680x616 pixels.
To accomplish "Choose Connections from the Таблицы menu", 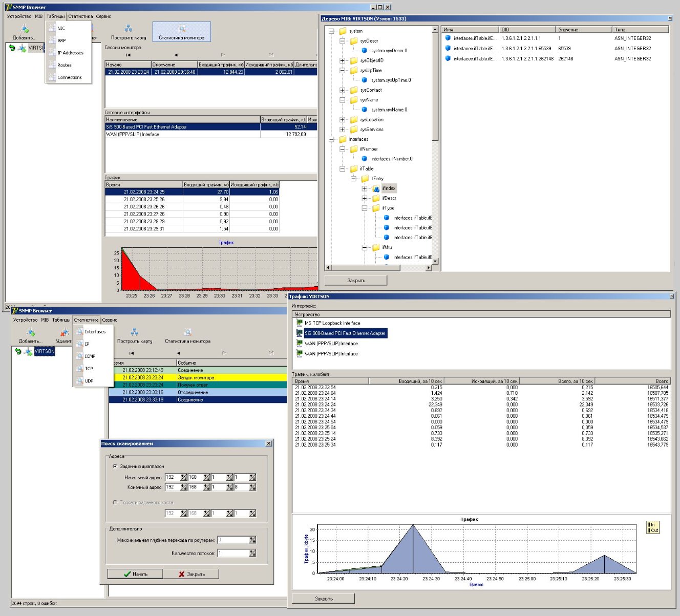I will 70,77.
